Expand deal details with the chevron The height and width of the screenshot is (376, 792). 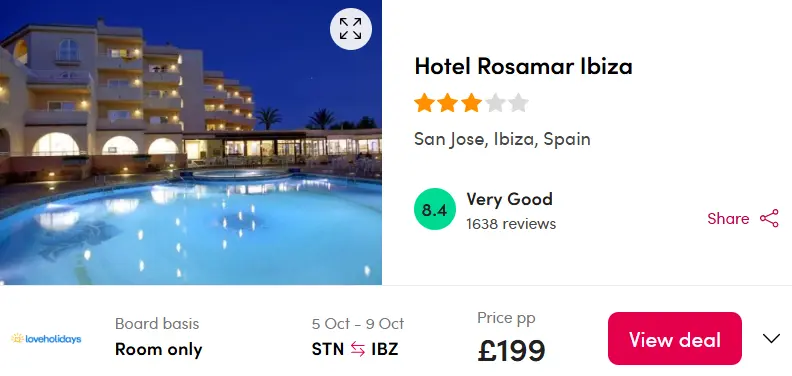[771, 339]
